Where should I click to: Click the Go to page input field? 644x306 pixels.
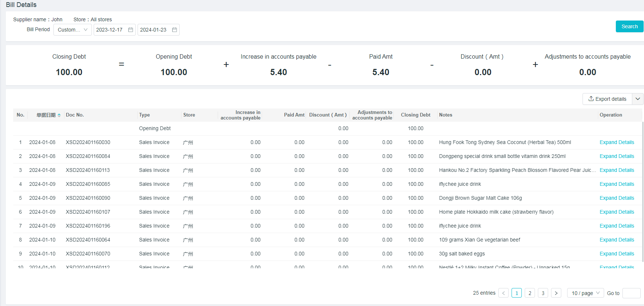tap(631, 293)
